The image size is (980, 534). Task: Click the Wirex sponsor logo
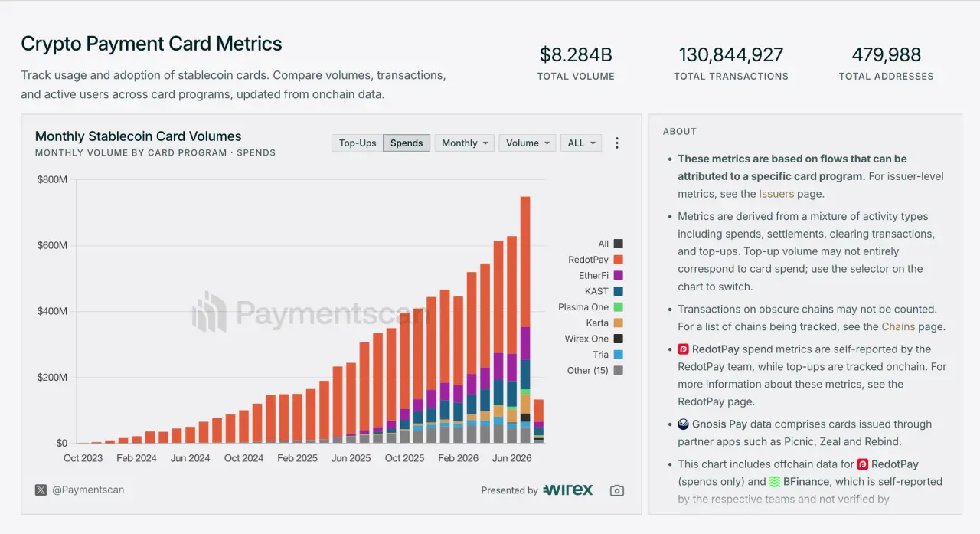[x=567, y=490]
